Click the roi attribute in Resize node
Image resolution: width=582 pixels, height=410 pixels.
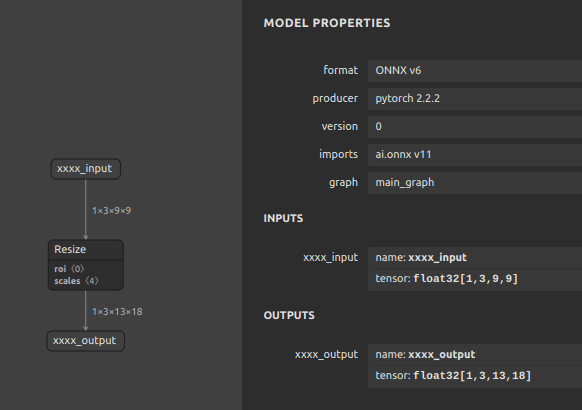click(69, 269)
